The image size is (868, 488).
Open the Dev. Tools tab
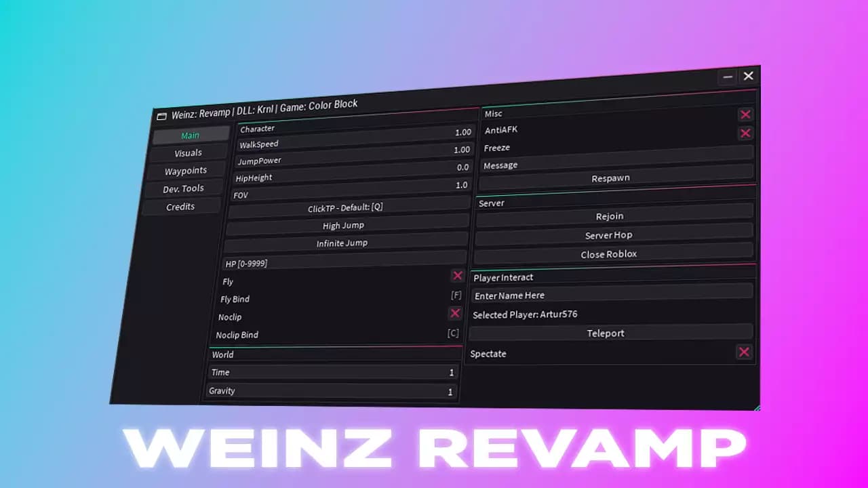pyautogui.click(x=184, y=188)
